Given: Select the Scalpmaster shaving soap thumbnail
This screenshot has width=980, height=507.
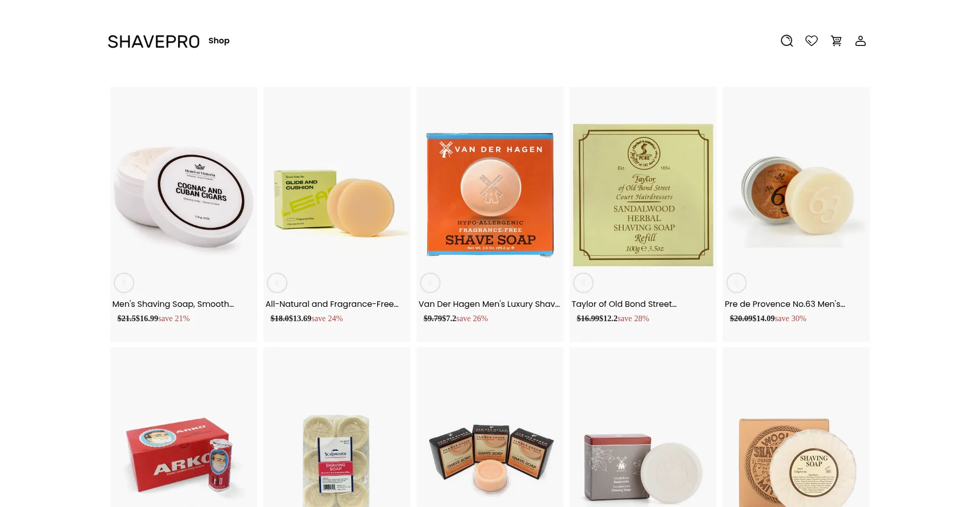Looking at the screenshot, I should tap(336, 461).
